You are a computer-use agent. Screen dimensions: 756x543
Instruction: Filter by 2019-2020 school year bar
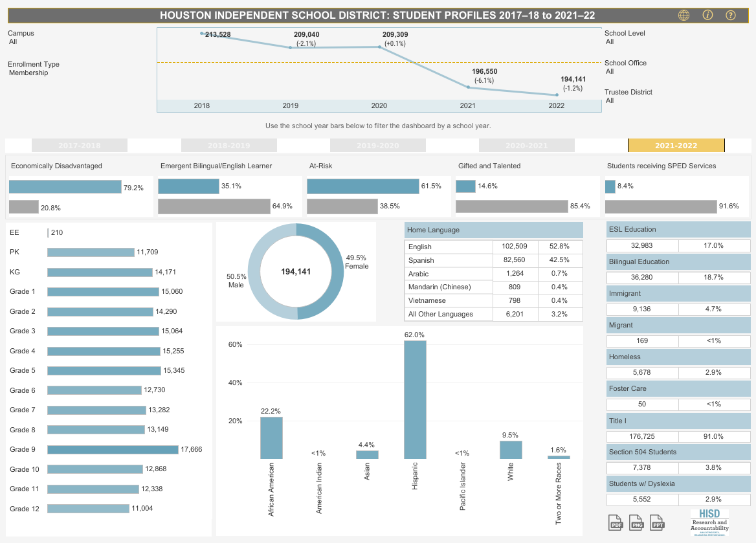378,145
